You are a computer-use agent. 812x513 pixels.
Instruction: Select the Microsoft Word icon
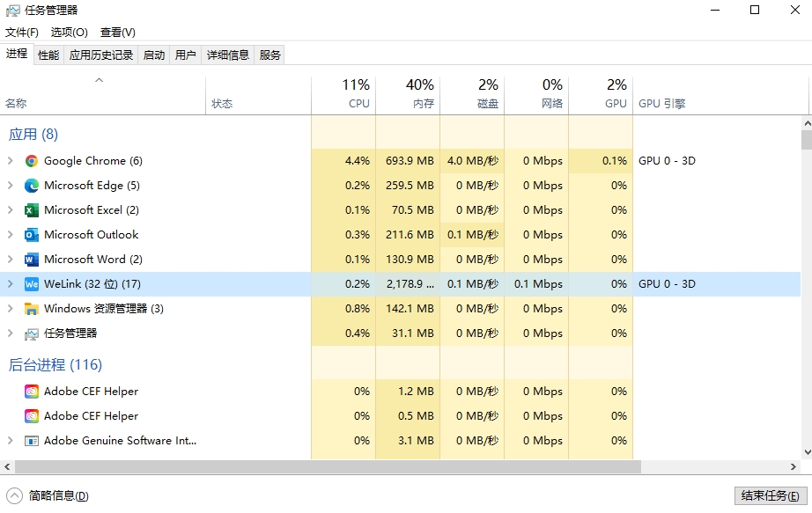coord(32,260)
